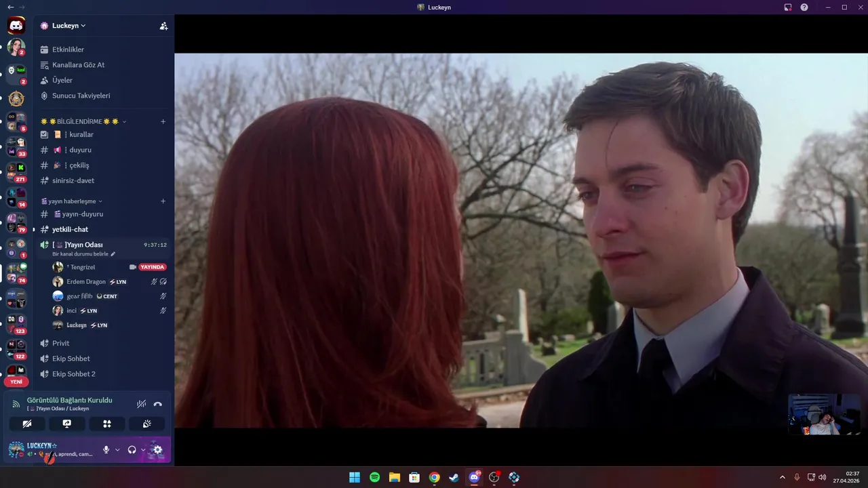This screenshot has height=488, width=868.
Task: Click LUCKEYN user avatar in bottom panel
Action: 16,449
